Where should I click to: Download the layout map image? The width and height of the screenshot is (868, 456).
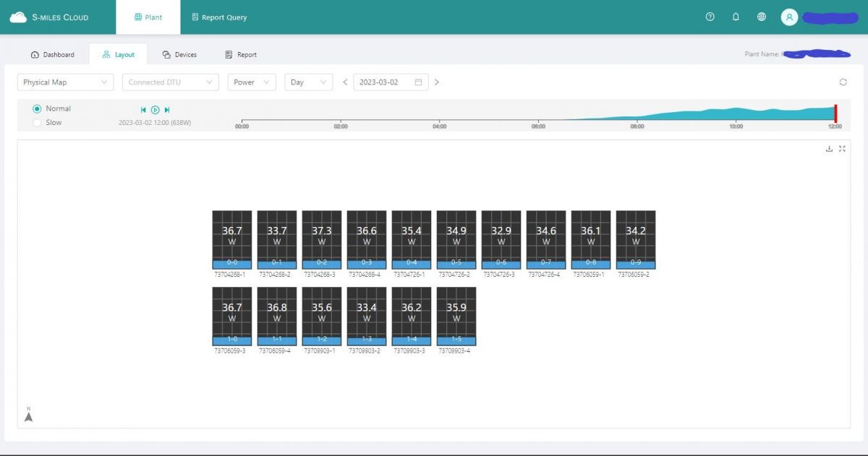coord(829,149)
